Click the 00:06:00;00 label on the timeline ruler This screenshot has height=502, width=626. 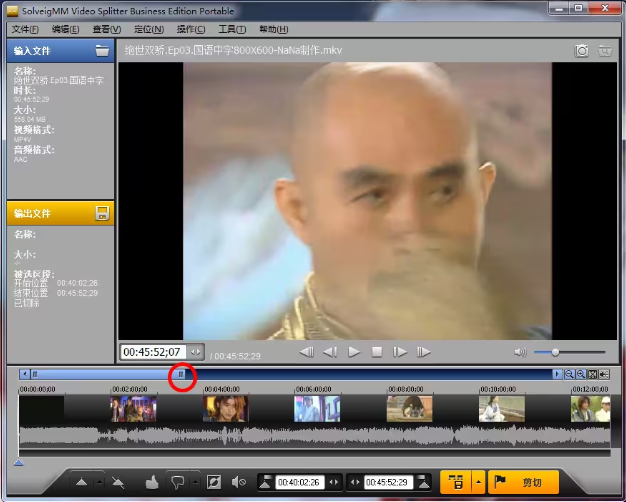[313, 389]
